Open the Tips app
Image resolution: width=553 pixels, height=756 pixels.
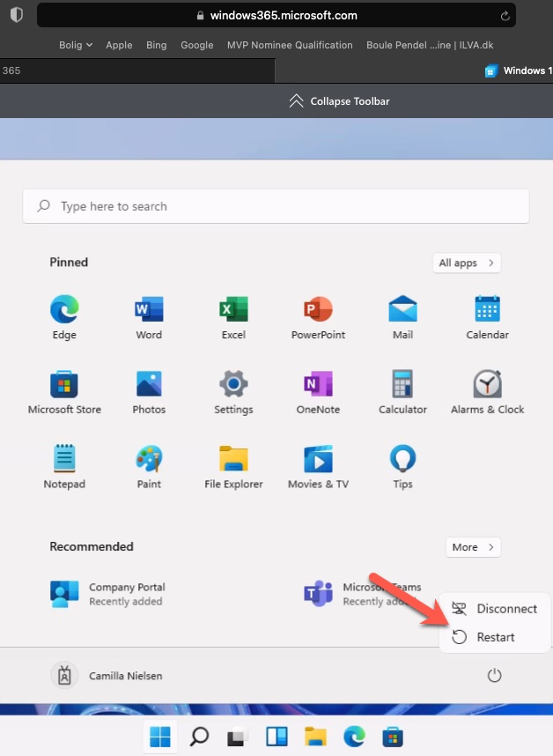(x=402, y=466)
